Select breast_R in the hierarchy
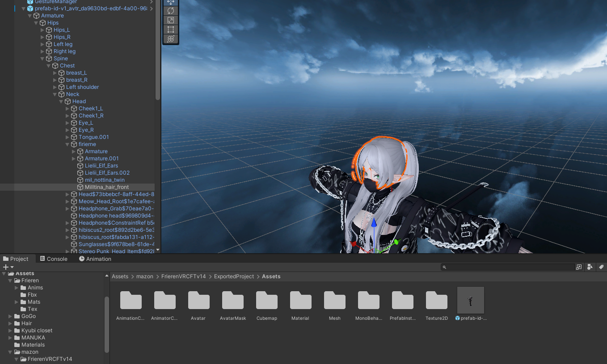Screen dimensions: 607x364 (x=76, y=80)
